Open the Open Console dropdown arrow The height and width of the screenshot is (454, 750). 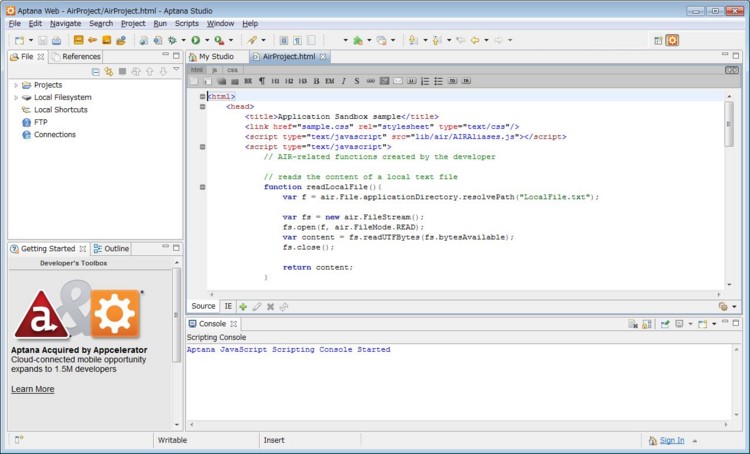click(x=714, y=324)
